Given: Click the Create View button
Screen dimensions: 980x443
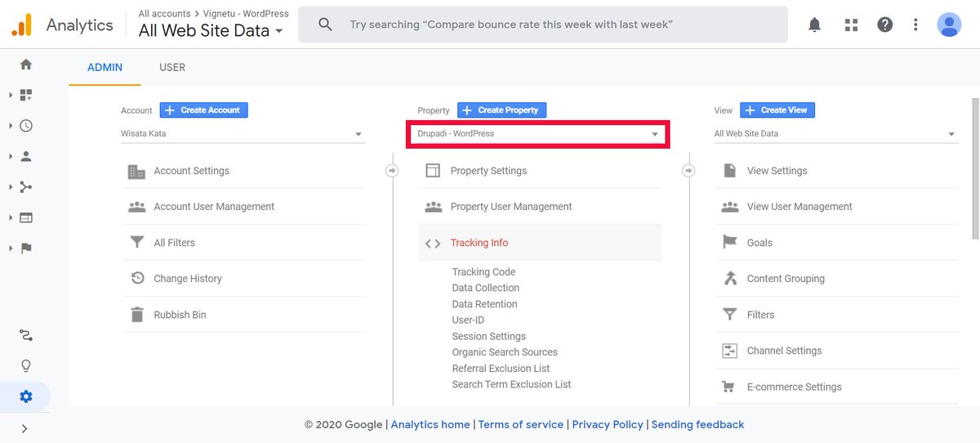Looking at the screenshot, I should point(777,110).
